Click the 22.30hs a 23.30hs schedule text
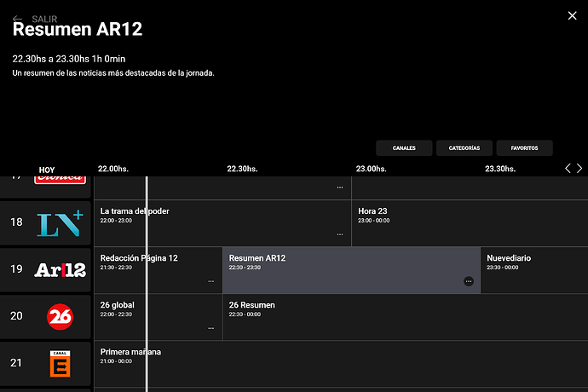The width and height of the screenshot is (588, 392). tap(69, 59)
